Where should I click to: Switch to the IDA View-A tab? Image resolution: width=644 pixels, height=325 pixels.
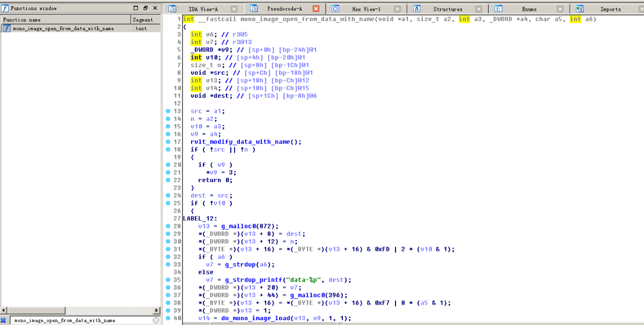coord(203,9)
